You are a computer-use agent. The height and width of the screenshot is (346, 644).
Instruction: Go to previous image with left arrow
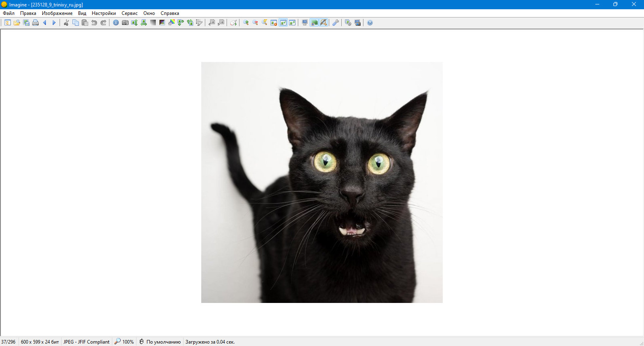[x=45, y=23]
